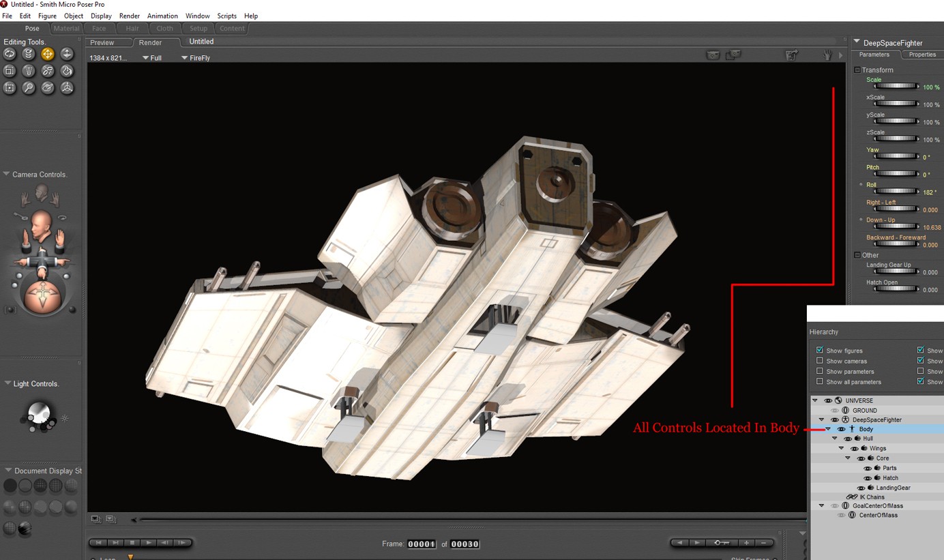Screen dimensions: 944x560
Task: Choose the last display style sphere in bottom row
Action: tap(25, 529)
